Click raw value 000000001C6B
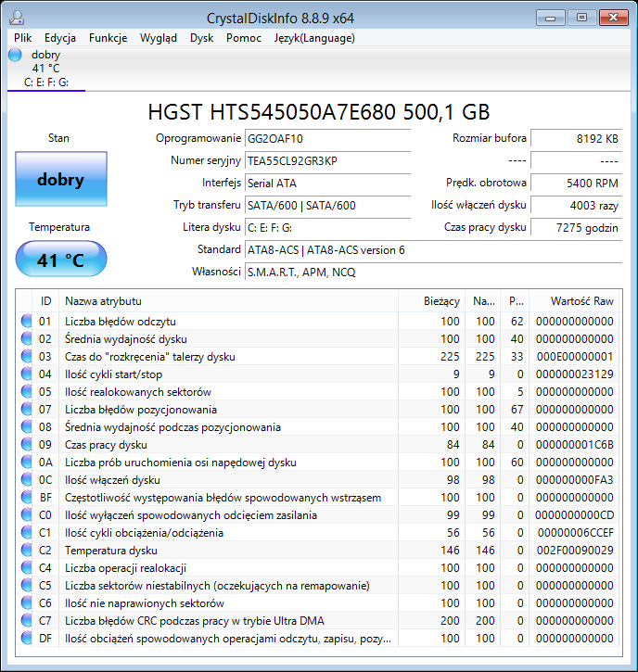Viewport: 638px width, 672px height. [575, 445]
